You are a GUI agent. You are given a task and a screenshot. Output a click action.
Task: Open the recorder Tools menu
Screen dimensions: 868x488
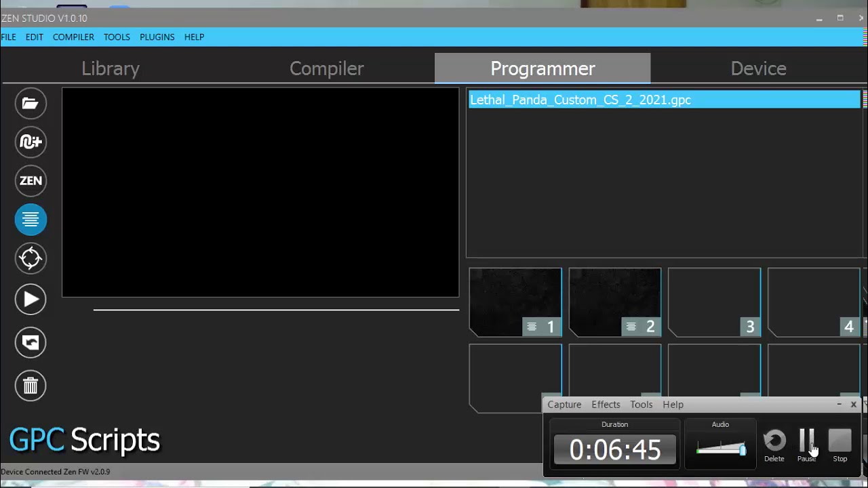click(x=642, y=405)
